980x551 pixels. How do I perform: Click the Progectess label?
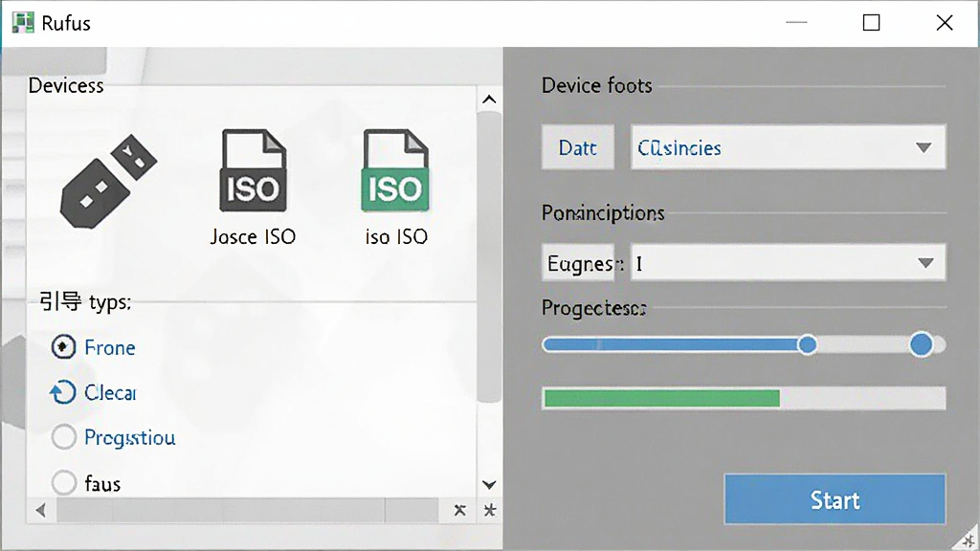(x=593, y=308)
